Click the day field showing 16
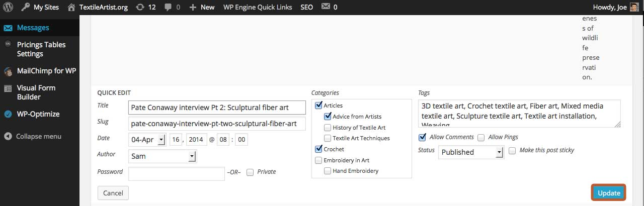644x206 pixels. coord(176,140)
